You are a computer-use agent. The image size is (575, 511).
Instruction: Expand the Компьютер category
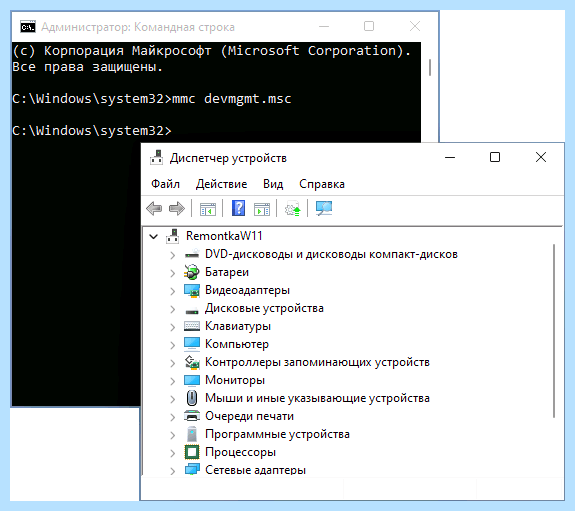[172, 345]
